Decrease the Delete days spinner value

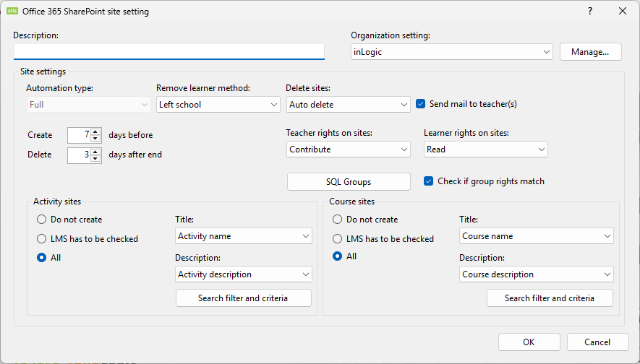[95, 159]
